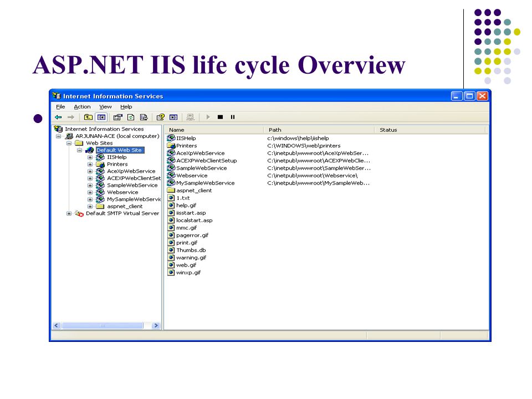This screenshot has height=399, width=532.
Task: Start item with play button
Action: [x=208, y=117]
